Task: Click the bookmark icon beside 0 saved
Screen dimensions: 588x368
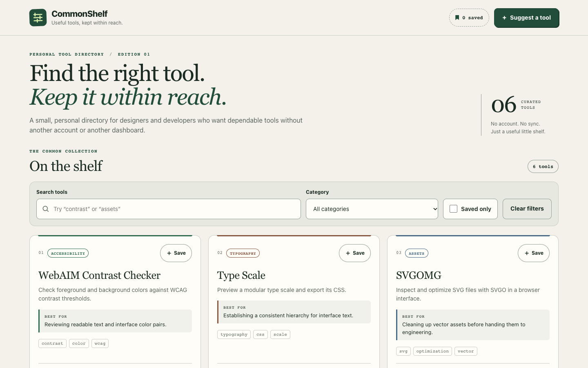Action: pyautogui.click(x=457, y=18)
